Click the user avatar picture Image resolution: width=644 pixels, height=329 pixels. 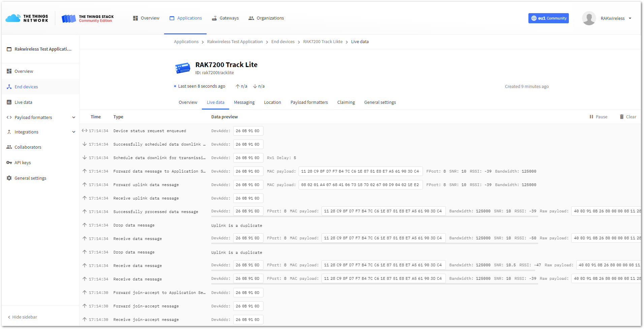(589, 18)
